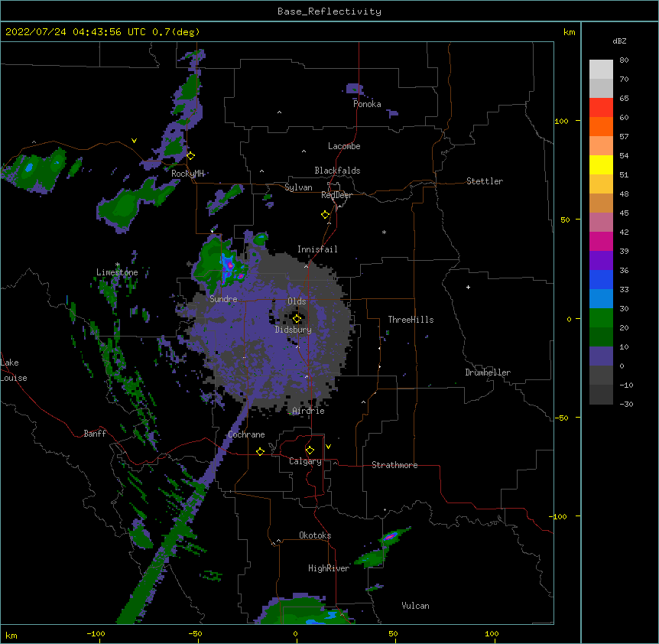Click the Lacombe label

344,146
